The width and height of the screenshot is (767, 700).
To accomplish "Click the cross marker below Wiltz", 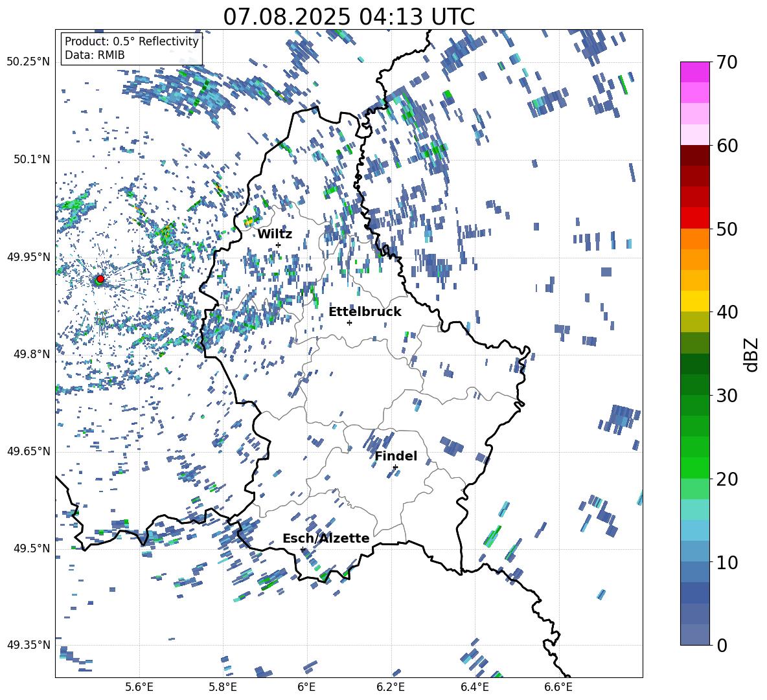I will tap(279, 245).
